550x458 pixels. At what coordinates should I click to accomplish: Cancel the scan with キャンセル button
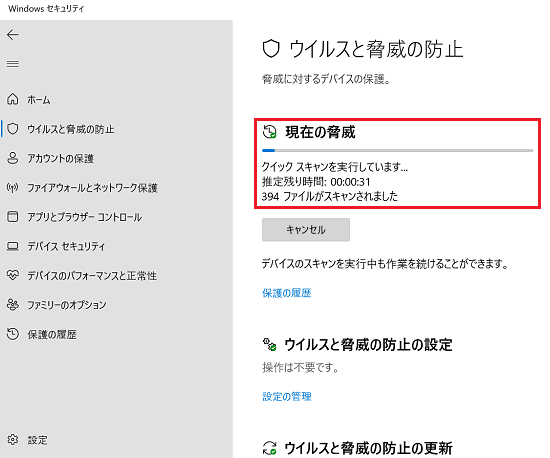[306, 230]
